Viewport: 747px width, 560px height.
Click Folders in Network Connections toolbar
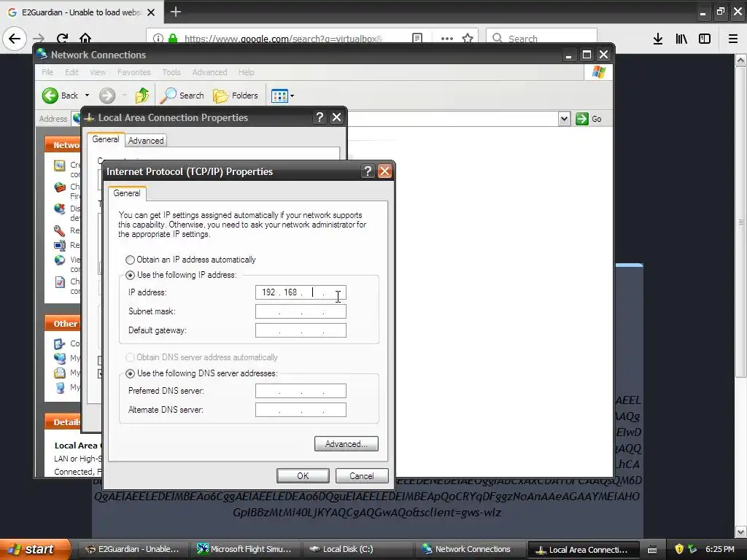[236, 96]
